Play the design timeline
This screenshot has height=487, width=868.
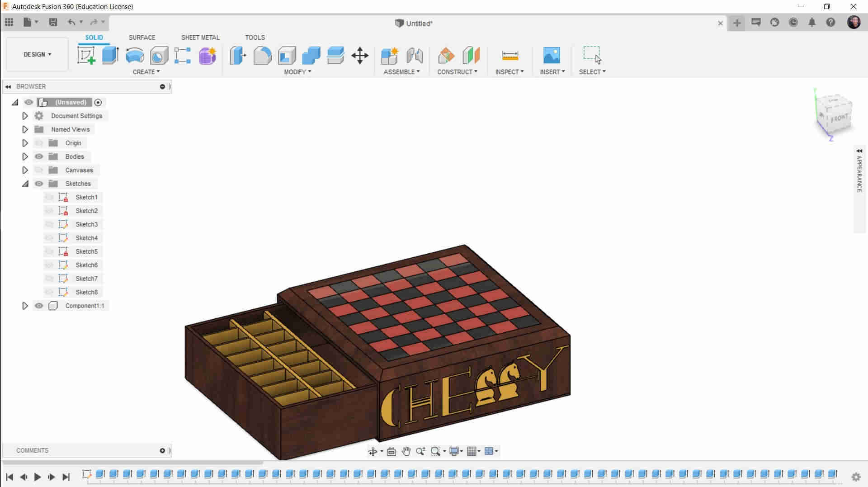38,477
